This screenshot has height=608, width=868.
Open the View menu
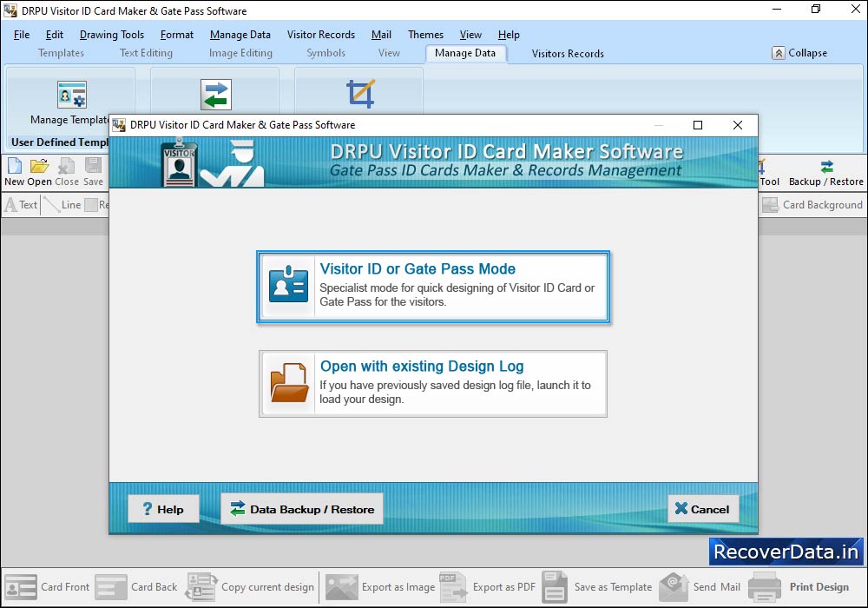470,35
